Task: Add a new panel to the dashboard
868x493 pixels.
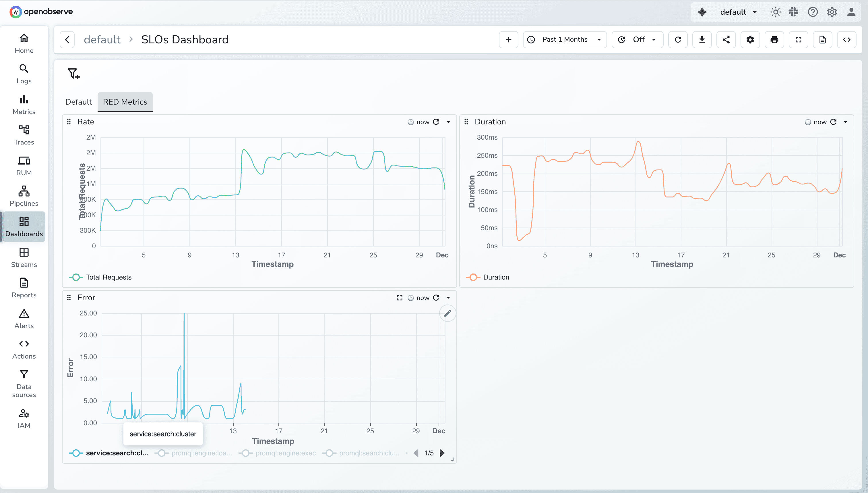Action: coord(508,39)
